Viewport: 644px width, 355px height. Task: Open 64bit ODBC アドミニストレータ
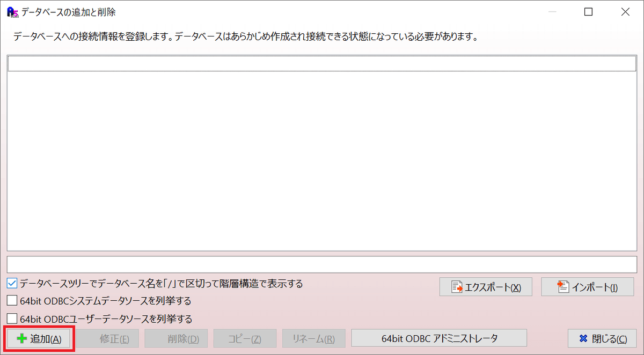click(439, 338)
